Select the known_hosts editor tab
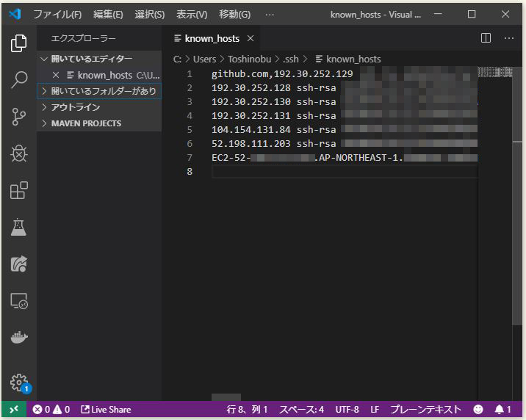The image size is (526, 420). pos(212,38)
